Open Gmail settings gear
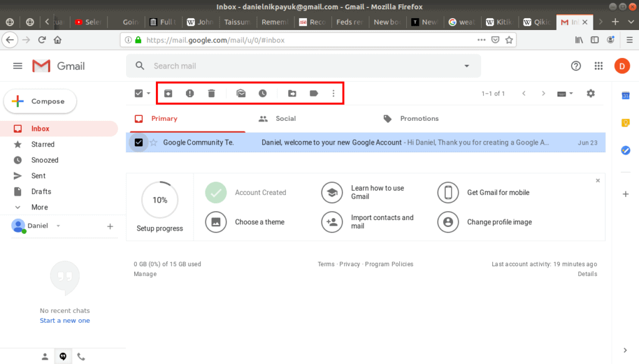This screenshot has width=639, height=364. coord(590,93)
